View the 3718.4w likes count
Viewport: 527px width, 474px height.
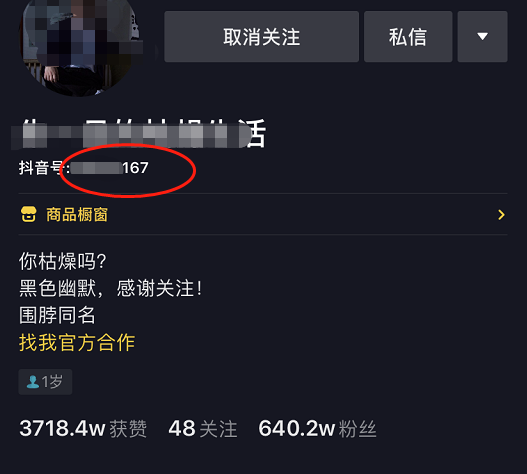[x=63, y=429]
